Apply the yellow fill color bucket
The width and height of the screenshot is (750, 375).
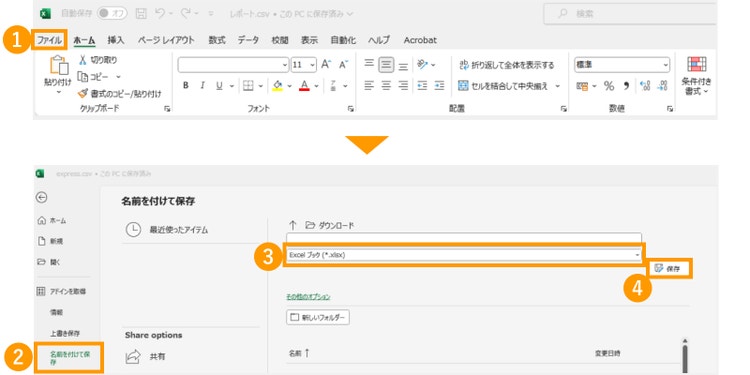[277, 86]
